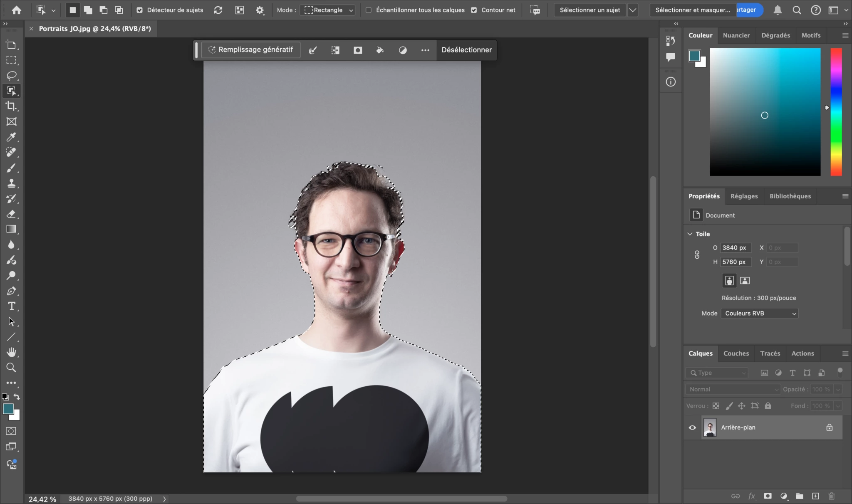Select the Brush tool
Image resolution: width=852 pixels, height=504 pixels.
tap(11, 168)
